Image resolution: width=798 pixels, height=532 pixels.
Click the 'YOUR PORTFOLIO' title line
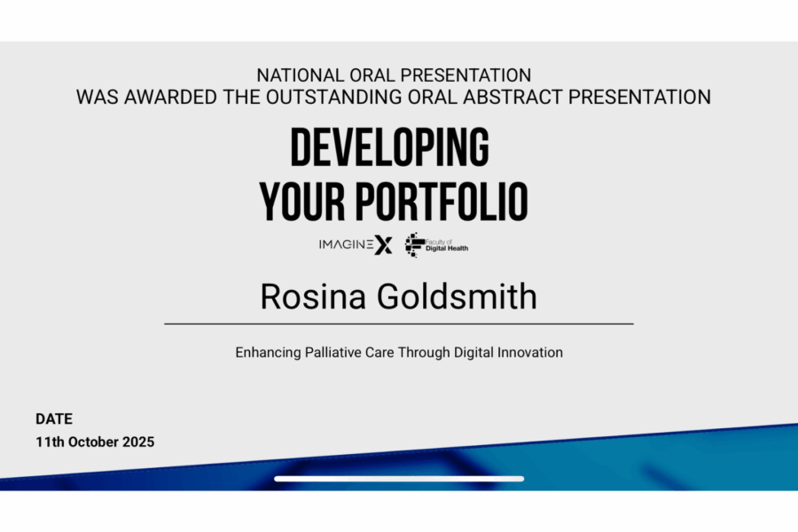(x=393, y=200)
